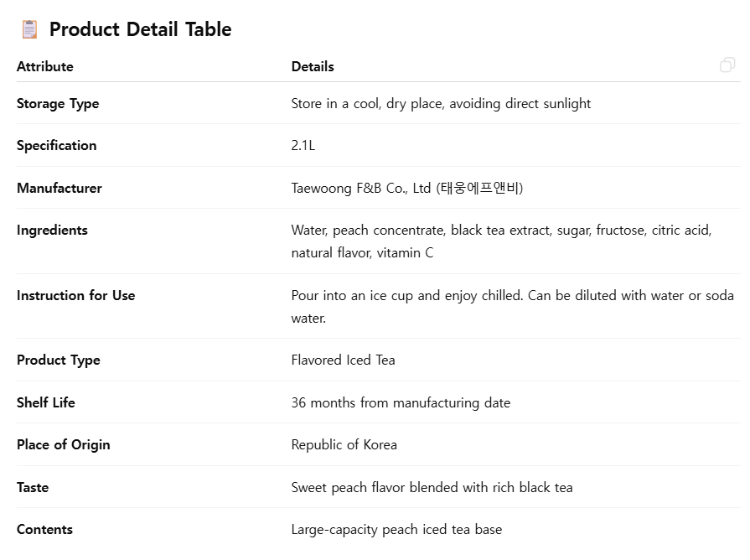Select the Shelf Life row label

coord(46,402)
